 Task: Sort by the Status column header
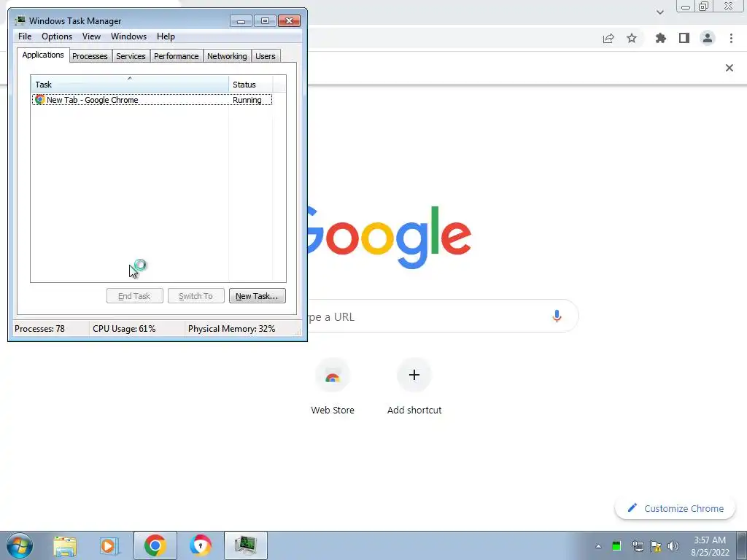pyautogui.click(x=251, y=85)
